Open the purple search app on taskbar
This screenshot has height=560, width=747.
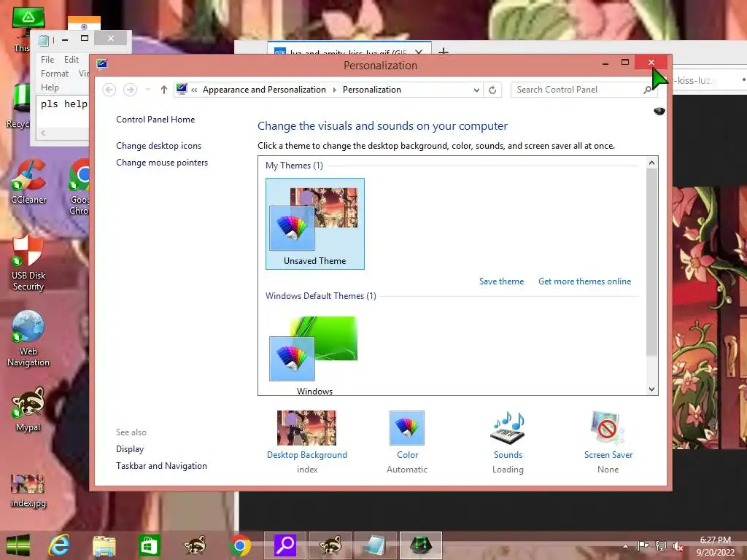(285, 545)
